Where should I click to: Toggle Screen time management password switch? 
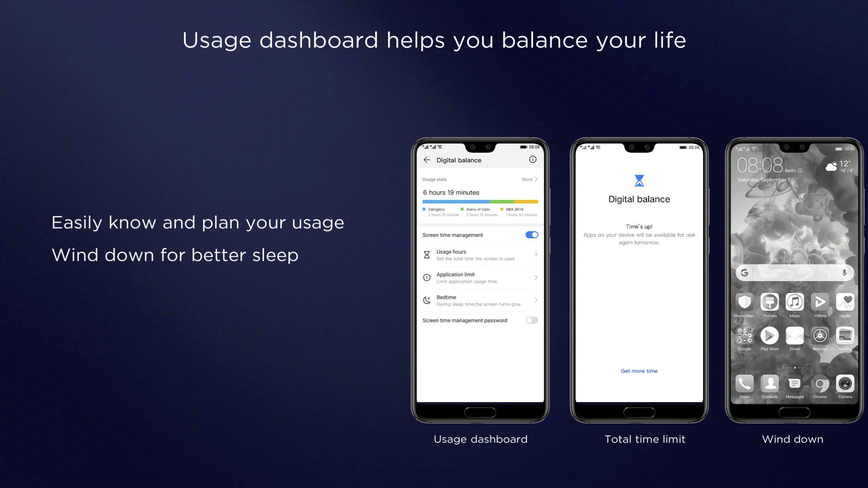pyautogui.click(x=531, y=320)
